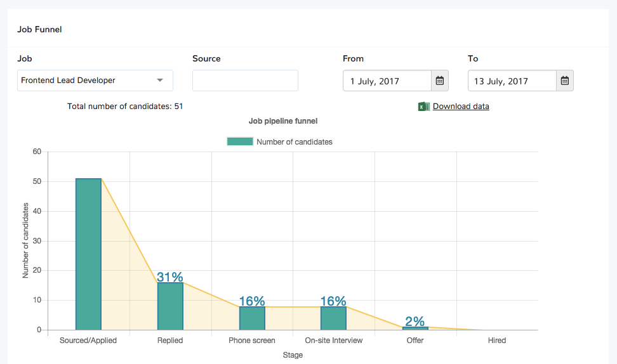Toggle the Number of candidates legend swatch
The height and width of the screenshot is (364, 617).
pyautogui.click(x=240, y=141)
